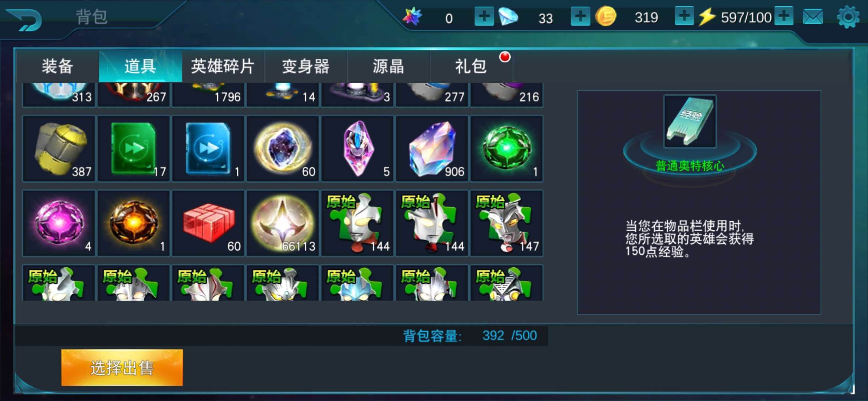
Task: Click the 选择出售 sell button
Action: 122,368
